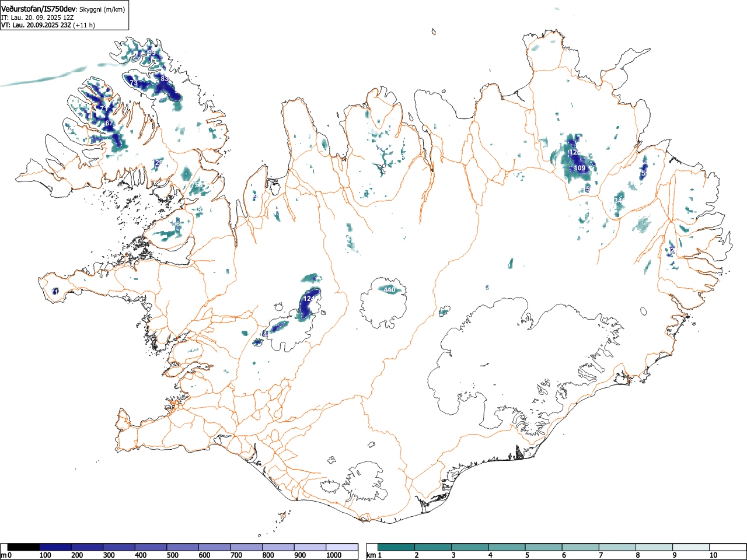The image size is (747, 560).
Task: Click the '200' tick label in metre legend
Action: [x=77, y=555]
